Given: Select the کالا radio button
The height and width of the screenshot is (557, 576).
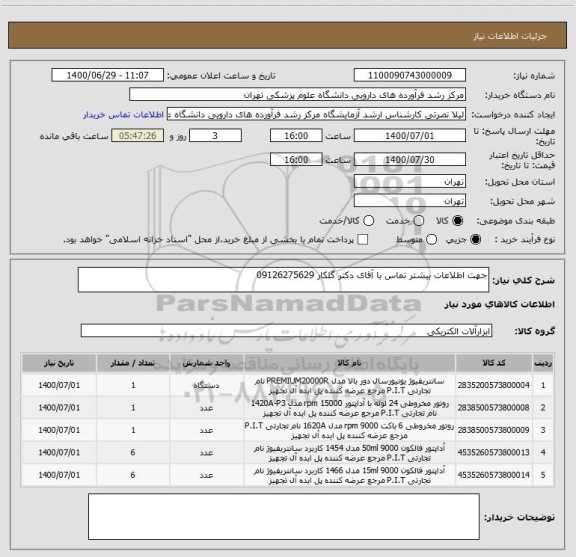Looking at the screenshot, I should point(458,221).
